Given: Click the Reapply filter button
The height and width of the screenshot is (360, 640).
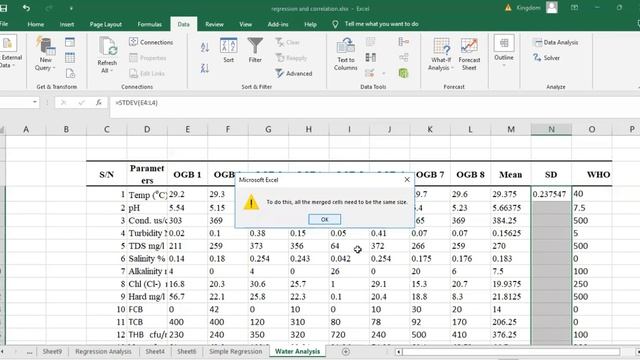Looking at the screenshot, I should (291, 58).
